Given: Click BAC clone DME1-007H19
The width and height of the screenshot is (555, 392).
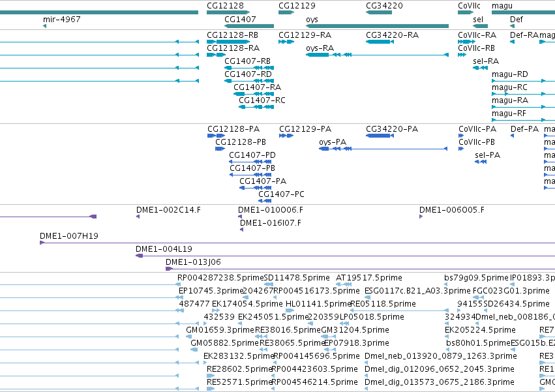Looking at the screenshot, I should tap(297, 243).
